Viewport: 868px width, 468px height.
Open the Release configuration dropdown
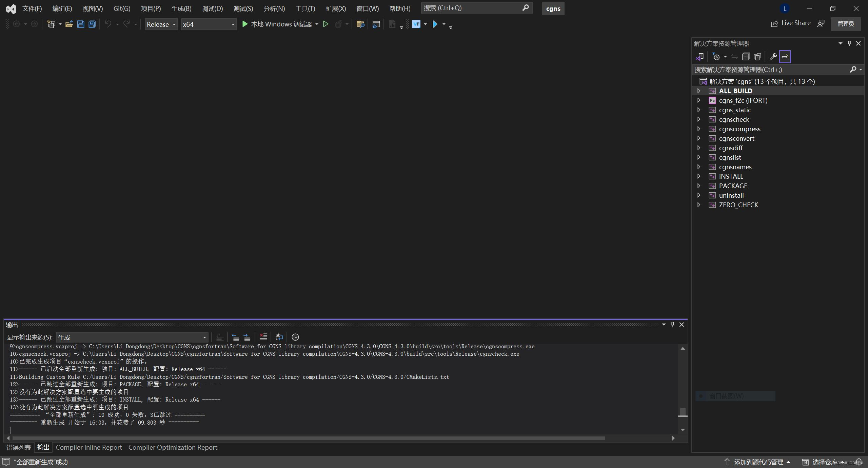pos(161,24)
